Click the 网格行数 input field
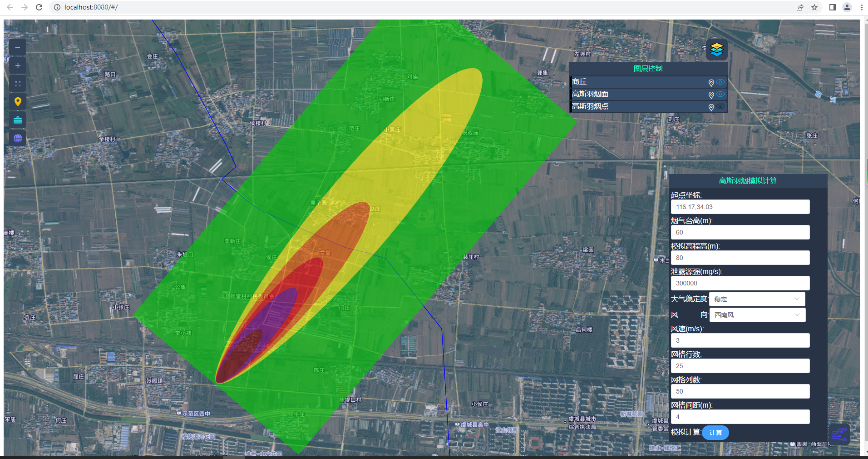 point(740,366)
